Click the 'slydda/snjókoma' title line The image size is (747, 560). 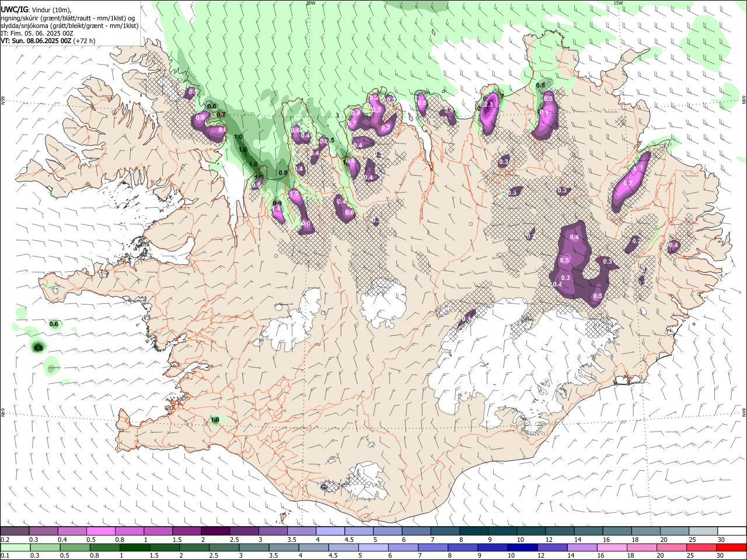point(69,26)
